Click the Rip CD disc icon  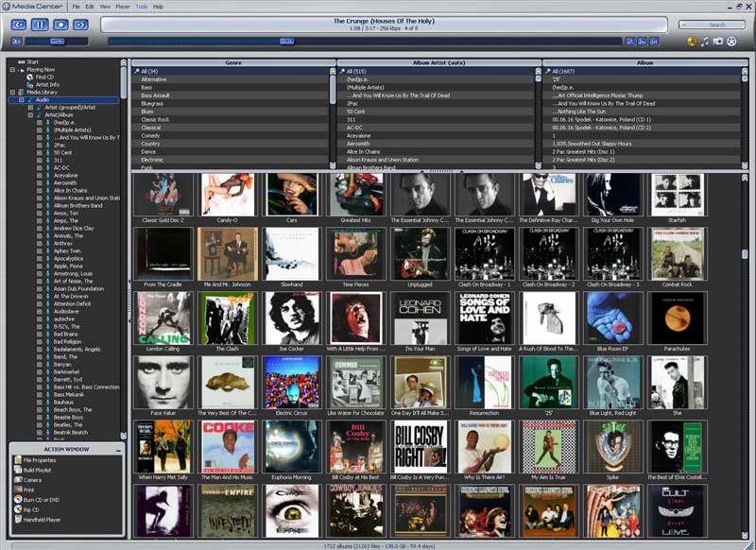(18, 509)
